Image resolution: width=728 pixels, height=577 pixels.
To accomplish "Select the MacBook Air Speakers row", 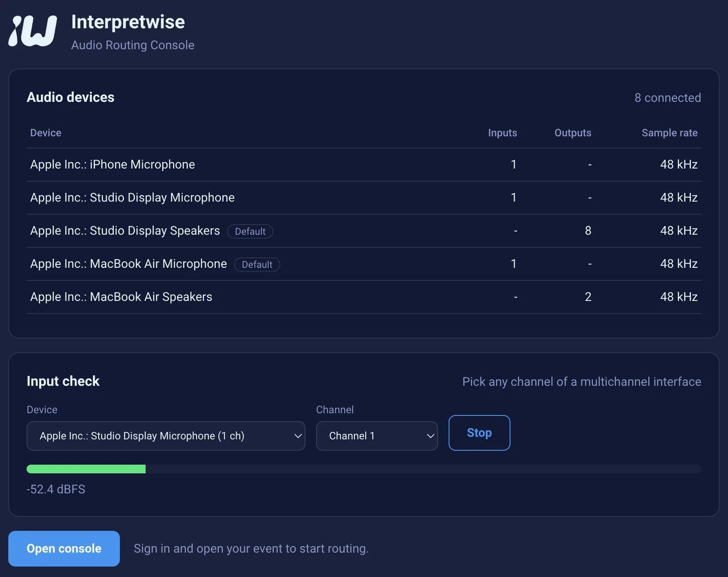I will coord(364,297).
